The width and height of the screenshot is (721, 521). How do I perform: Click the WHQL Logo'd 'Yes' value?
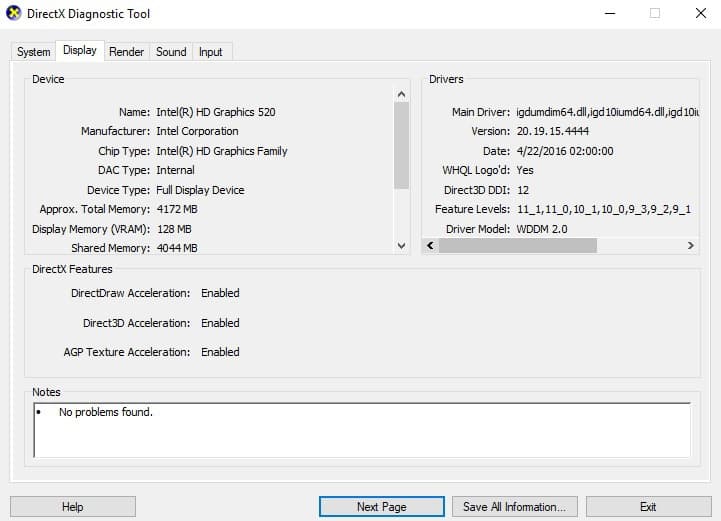[x=525, y=171]
